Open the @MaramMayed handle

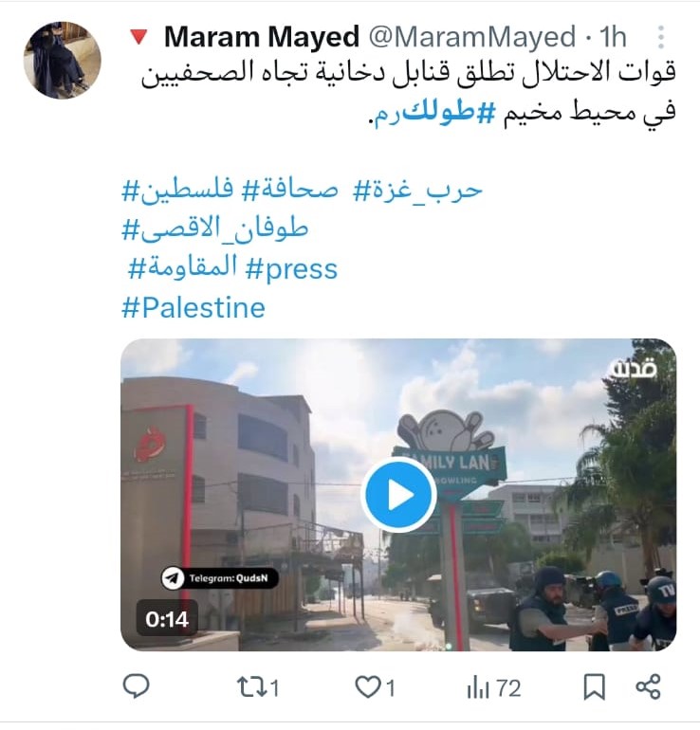pos(472,37)
